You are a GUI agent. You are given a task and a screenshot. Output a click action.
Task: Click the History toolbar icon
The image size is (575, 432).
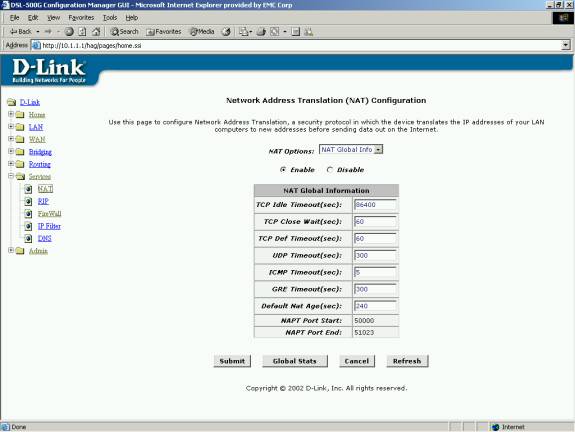(x=226, y=32)
